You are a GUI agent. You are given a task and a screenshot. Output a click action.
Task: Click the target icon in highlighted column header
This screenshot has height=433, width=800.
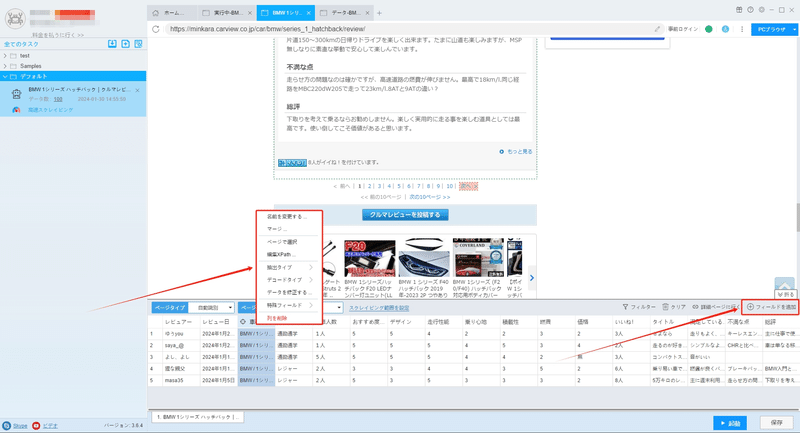(x=243, y=322)
